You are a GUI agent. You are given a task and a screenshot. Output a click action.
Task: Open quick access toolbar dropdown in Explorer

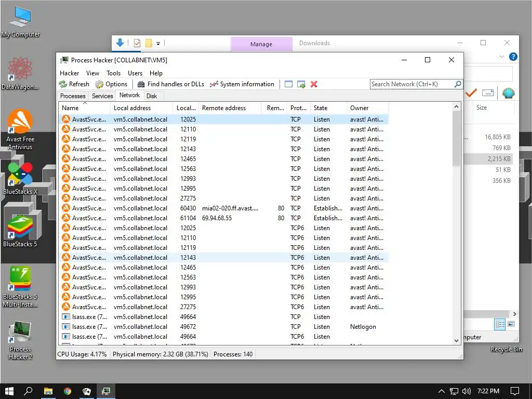[x=158, y=44]
